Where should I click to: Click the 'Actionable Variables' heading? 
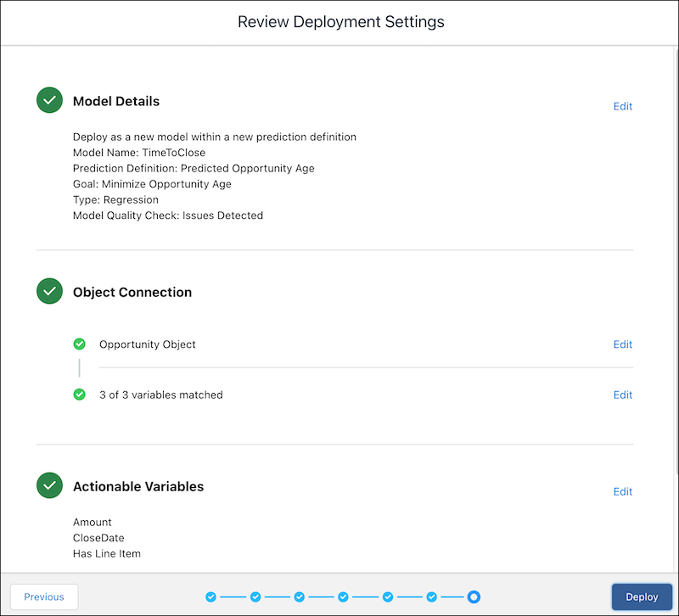click(138, 486)
